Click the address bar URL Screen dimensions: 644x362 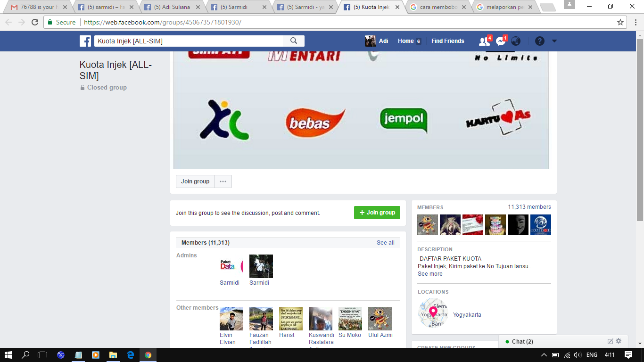(163, 22)
